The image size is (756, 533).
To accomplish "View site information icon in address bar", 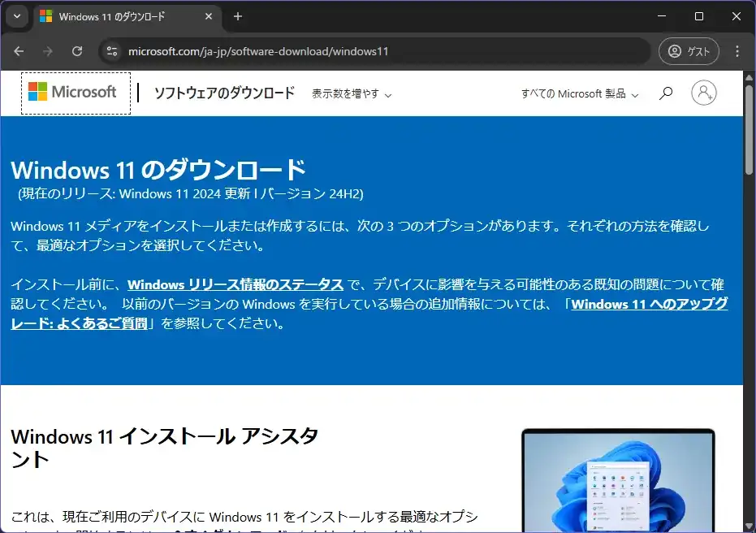I will 112,51.
